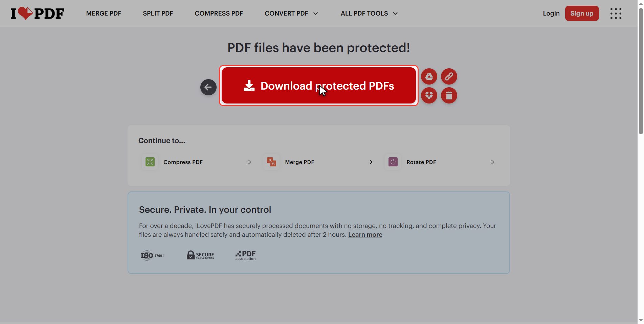Save to Dropbox icon

(x=429, y=95)
